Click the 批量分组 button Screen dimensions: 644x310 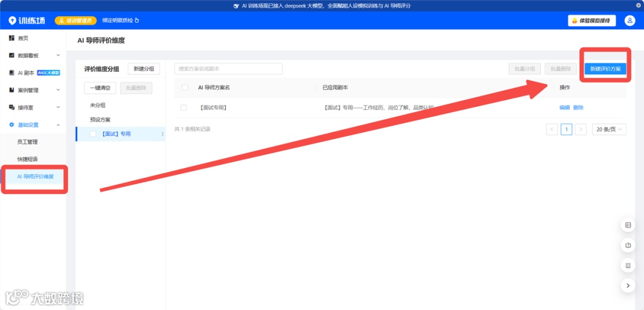click(x=525, y=69)
